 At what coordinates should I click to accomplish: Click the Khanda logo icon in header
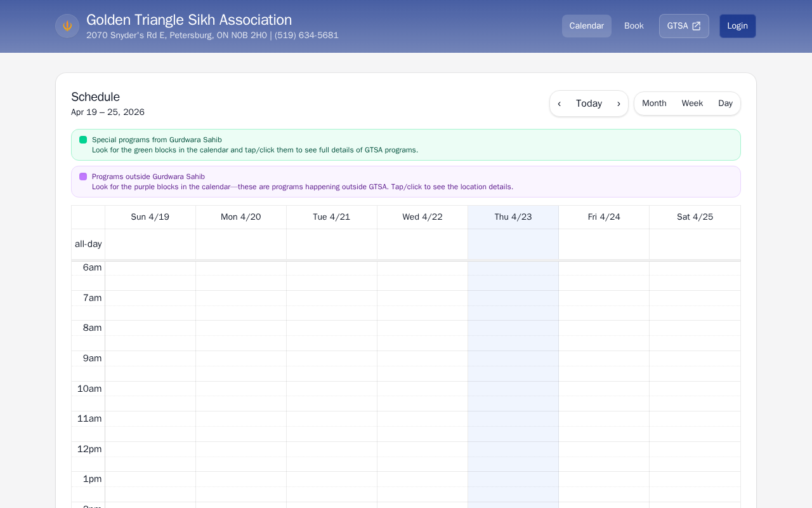click(67, 26)
